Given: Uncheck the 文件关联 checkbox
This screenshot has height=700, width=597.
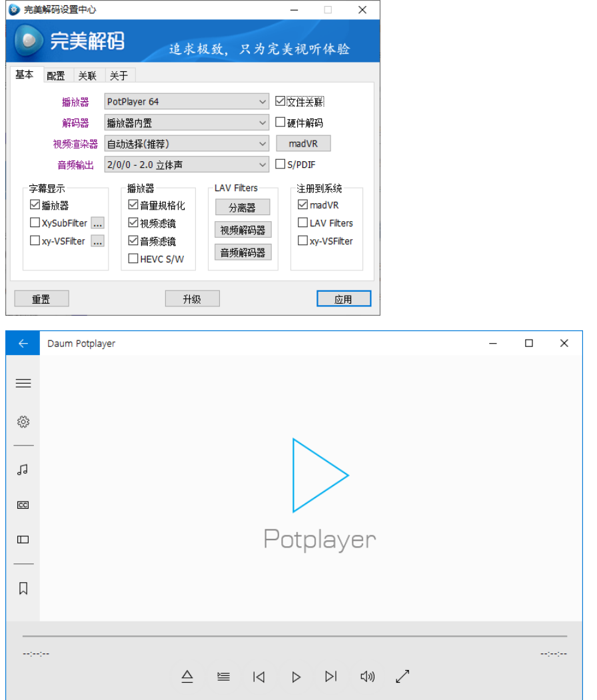Looking at the screenshot, I should [x=281, y=101].
